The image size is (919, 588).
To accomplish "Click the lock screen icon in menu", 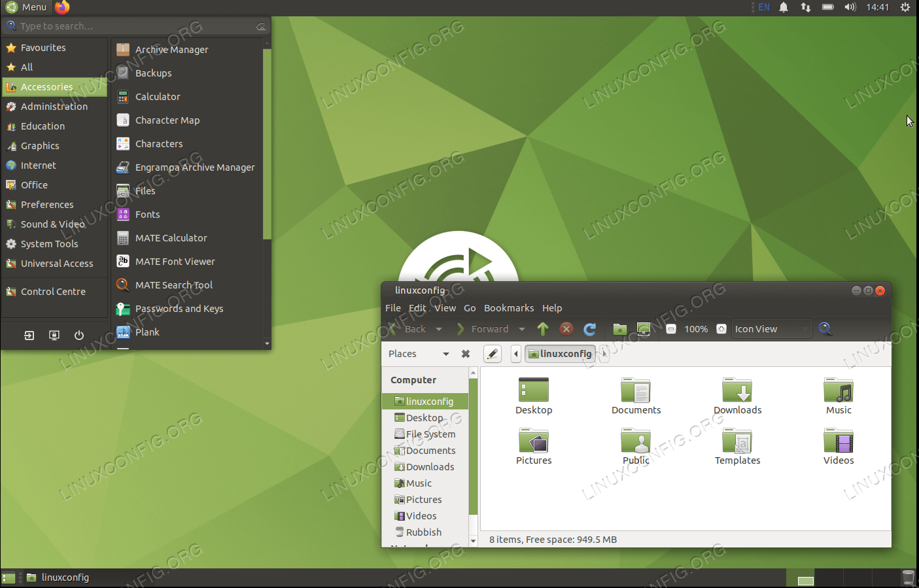I will [54, 336].
